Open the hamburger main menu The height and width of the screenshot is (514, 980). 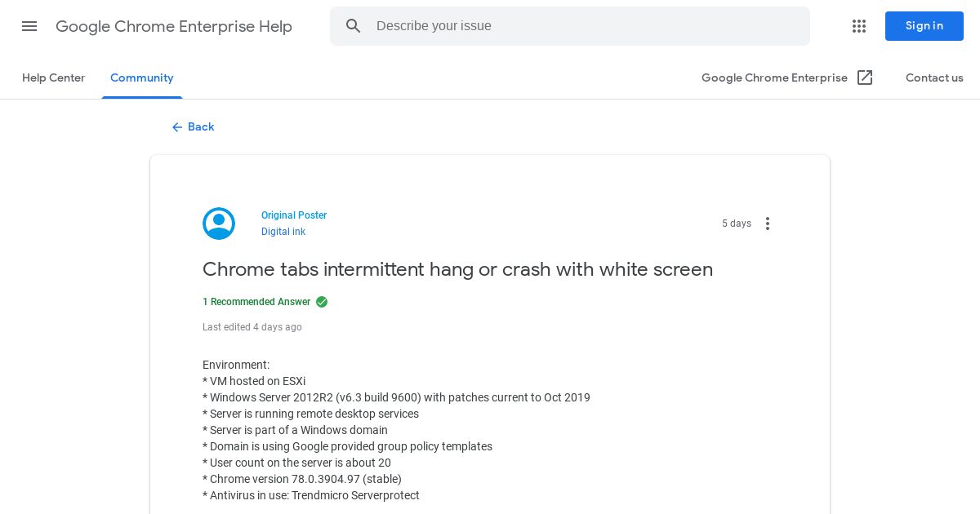(x=29, y=26)
